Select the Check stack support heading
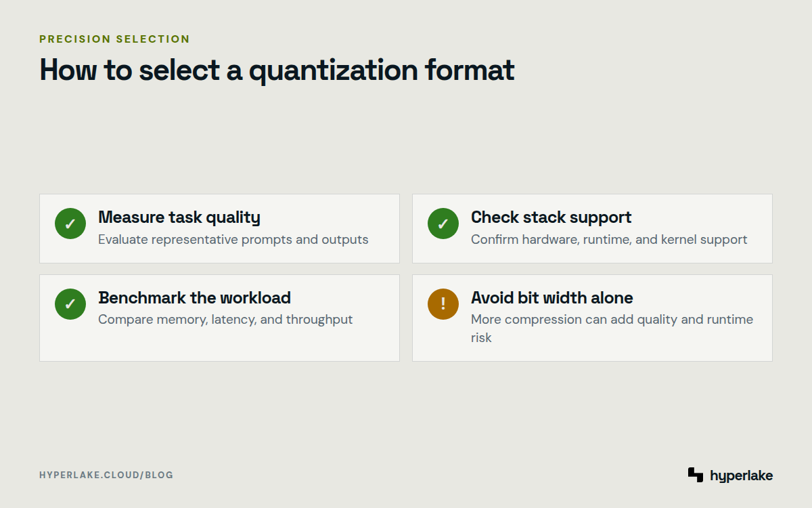 click(x=551, y=217)
